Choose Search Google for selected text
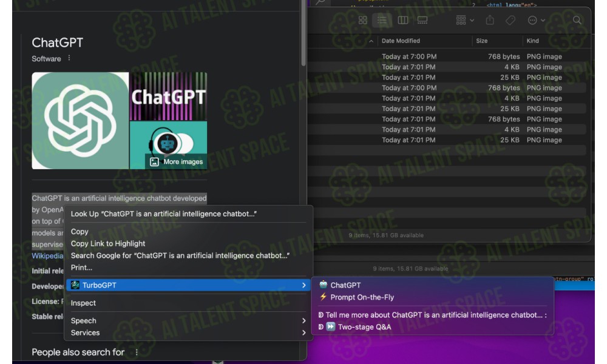The width and height of the screenshot is (607, 364). coord(189,255)
